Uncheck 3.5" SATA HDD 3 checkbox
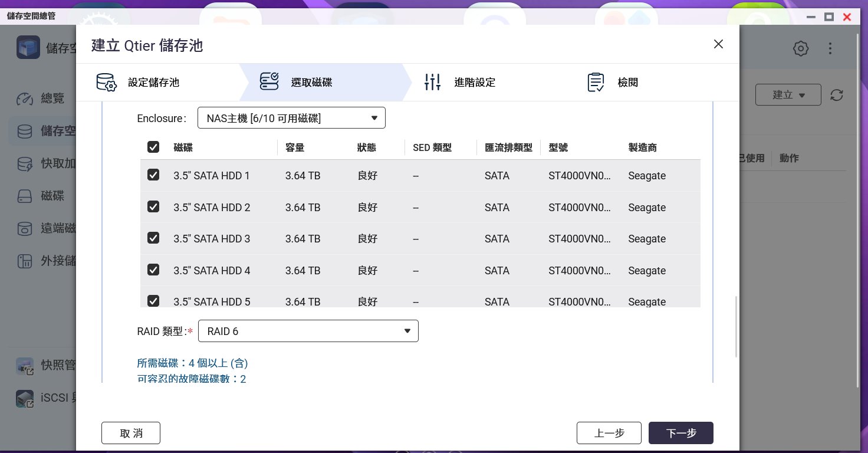This screenshot has width=868, height=453. 153,238
